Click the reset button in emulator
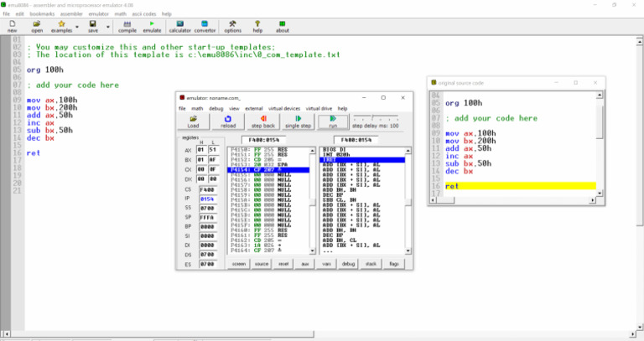644x341 pixels. tap(283, 264)
